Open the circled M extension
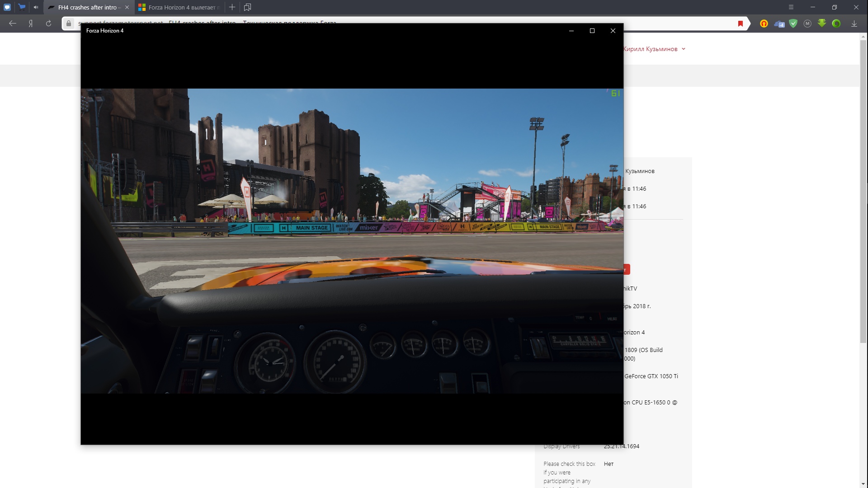Viewport: 868px width, 488px height. point(807,23)
